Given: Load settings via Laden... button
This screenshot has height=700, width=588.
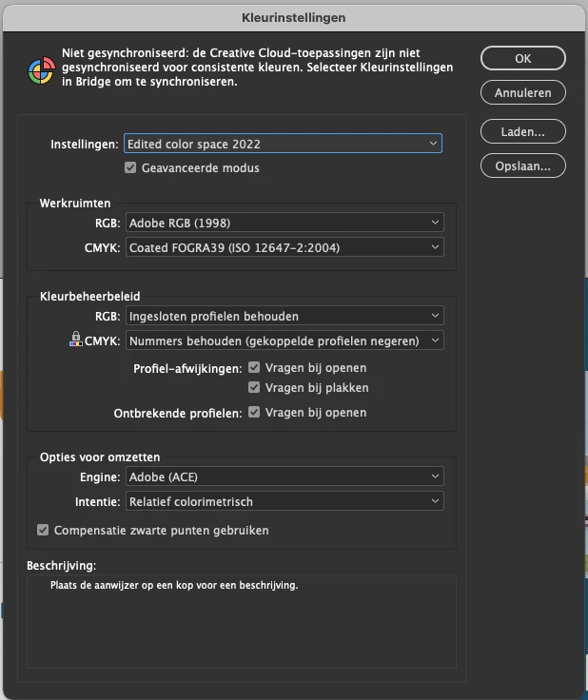Looking at the screenshot, I should 522,131.
